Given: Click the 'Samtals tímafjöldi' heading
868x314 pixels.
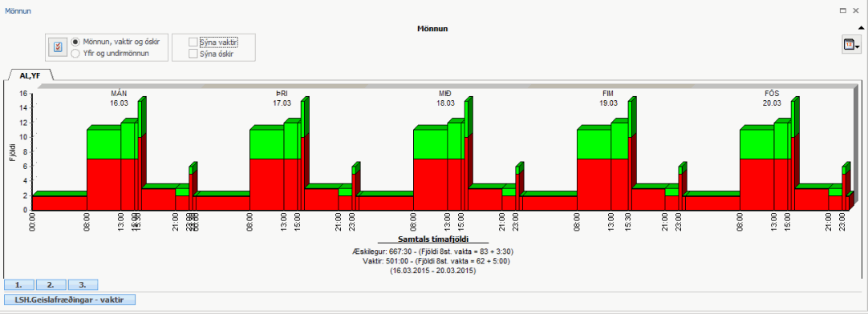Looking at the screenshot, I should tap(433, 240).
